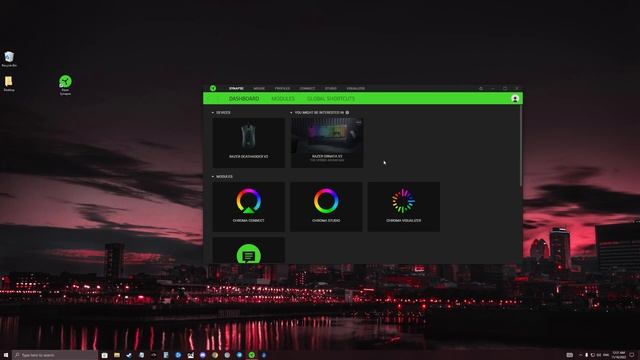The image size is (640, 360).
Task: Select the yellow folder desktop icon
Action: click(9, 83)
